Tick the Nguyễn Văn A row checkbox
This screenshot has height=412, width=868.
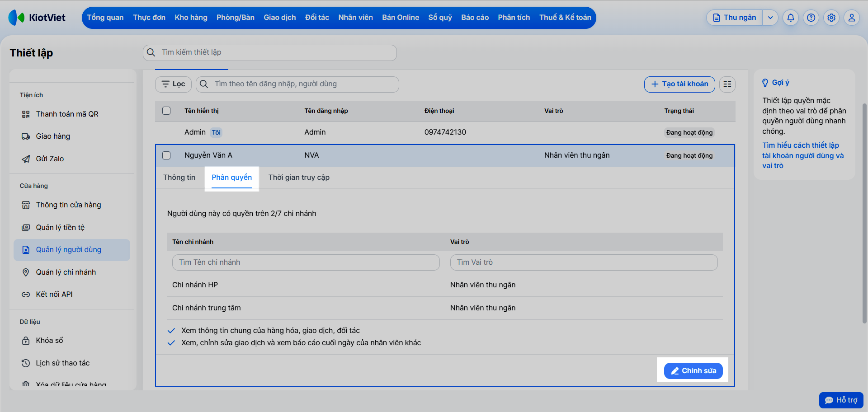(x=166, y=155)
